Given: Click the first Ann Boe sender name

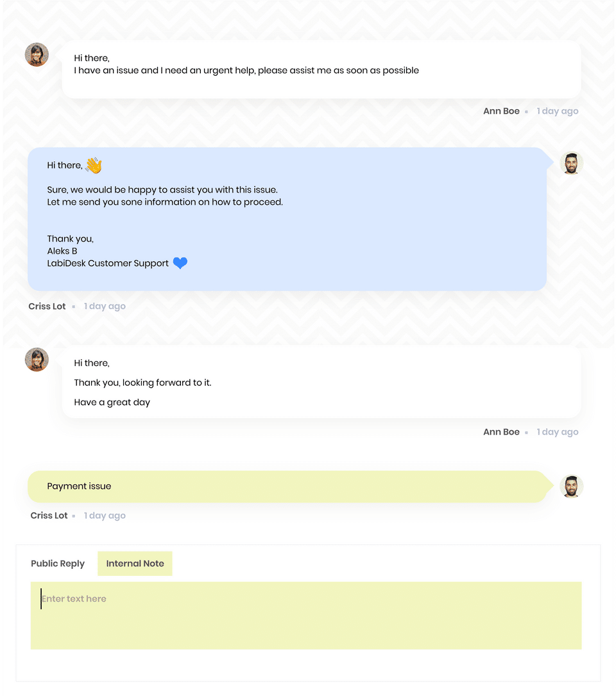Looking at the screenshot, I should (501, 111).
